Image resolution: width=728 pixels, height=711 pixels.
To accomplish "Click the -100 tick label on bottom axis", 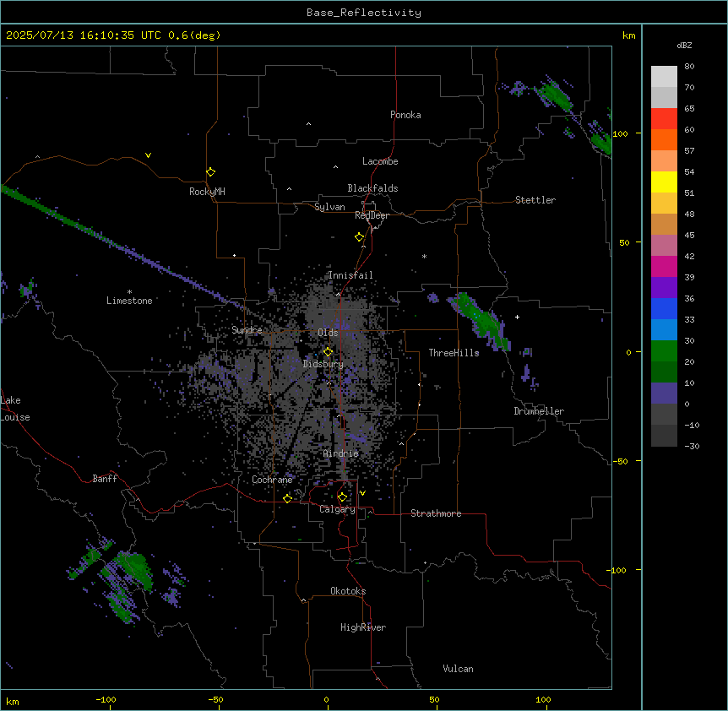I will click(106, 699).
